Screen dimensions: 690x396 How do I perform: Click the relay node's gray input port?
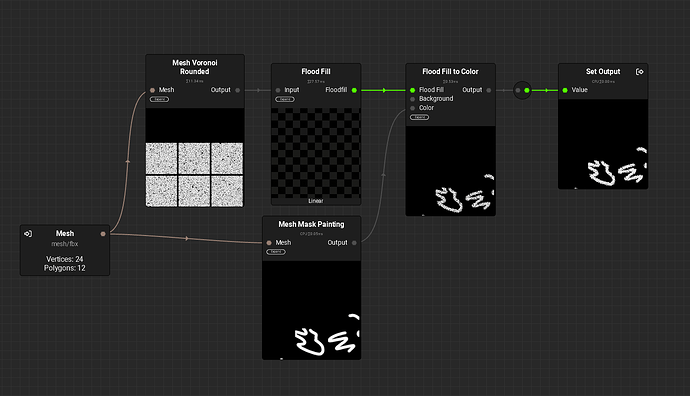click(518, 90)
